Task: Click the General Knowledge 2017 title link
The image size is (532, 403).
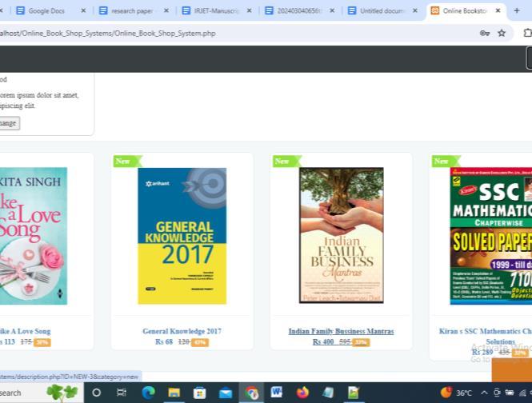Action: 182,331
